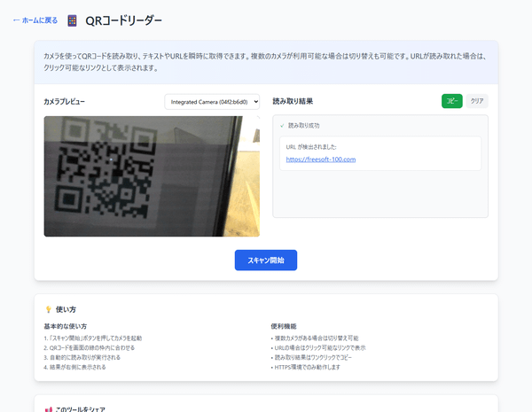Click the share icon beside このツールをシェア
532x412 pixels.
pyautogui.click(x=48, y=409)
